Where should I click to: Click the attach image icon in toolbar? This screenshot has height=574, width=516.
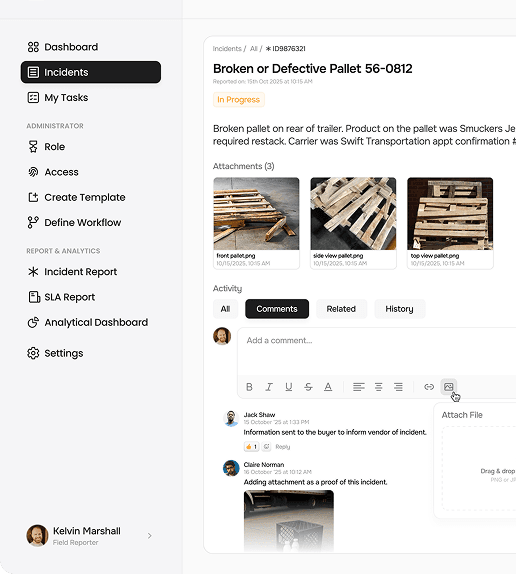(449, 387)
